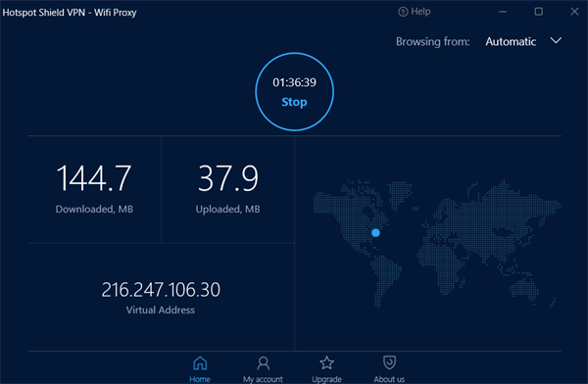Click the About us shield icon
The height and width of the screenshot is (384, 588).
(389, 362)
